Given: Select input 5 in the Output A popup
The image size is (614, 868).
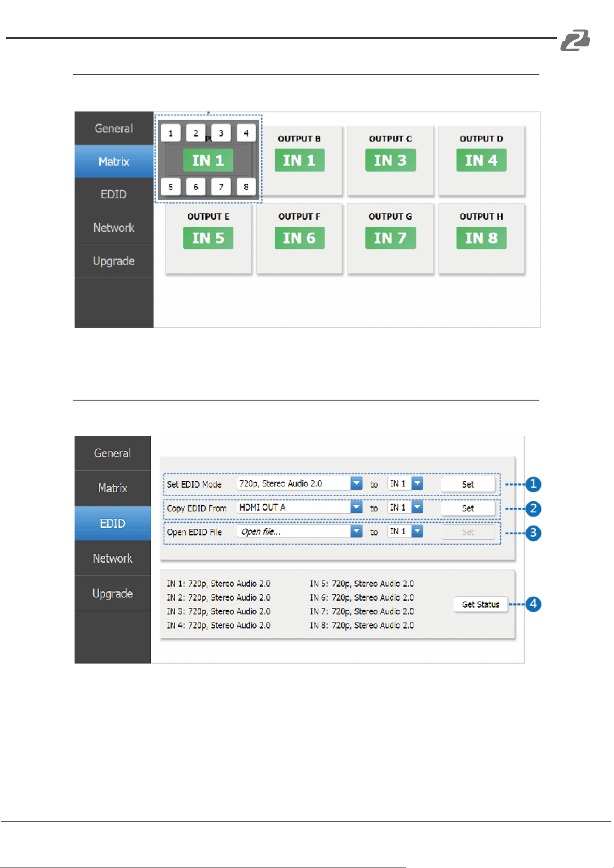Looking at the screenshot, I should 171,187.
